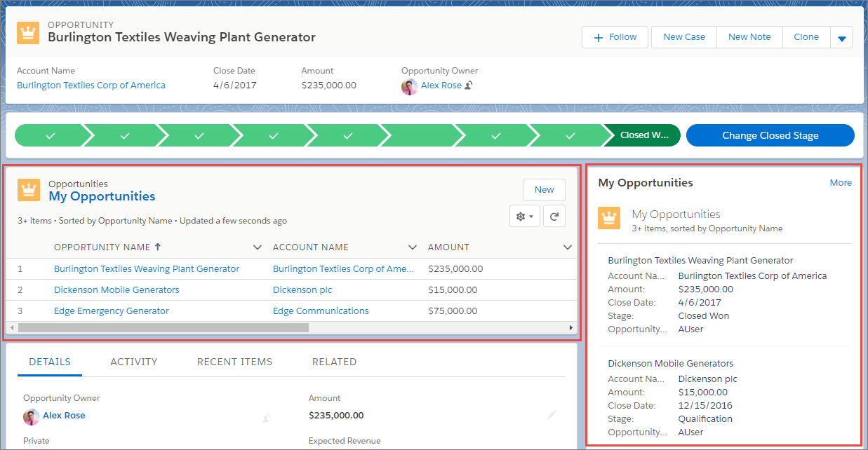
Task: Expand the actions dropdown arrow next to Clone
Action: click(841, 38)
